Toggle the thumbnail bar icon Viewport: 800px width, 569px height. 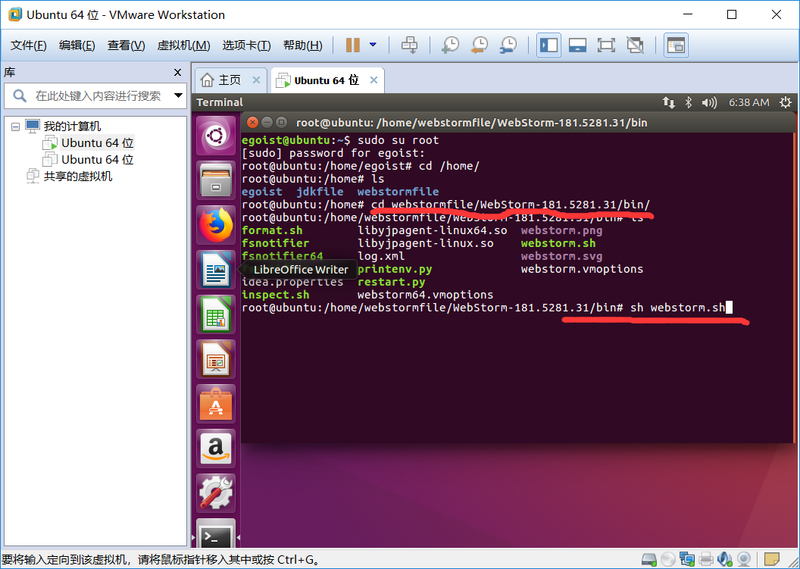[x=577, y=45]
